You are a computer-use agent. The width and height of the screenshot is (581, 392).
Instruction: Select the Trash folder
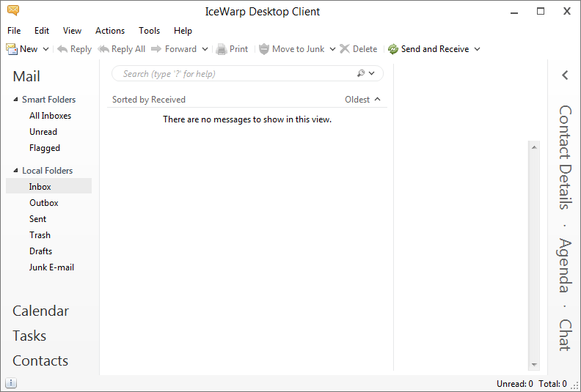pos(40,235)
